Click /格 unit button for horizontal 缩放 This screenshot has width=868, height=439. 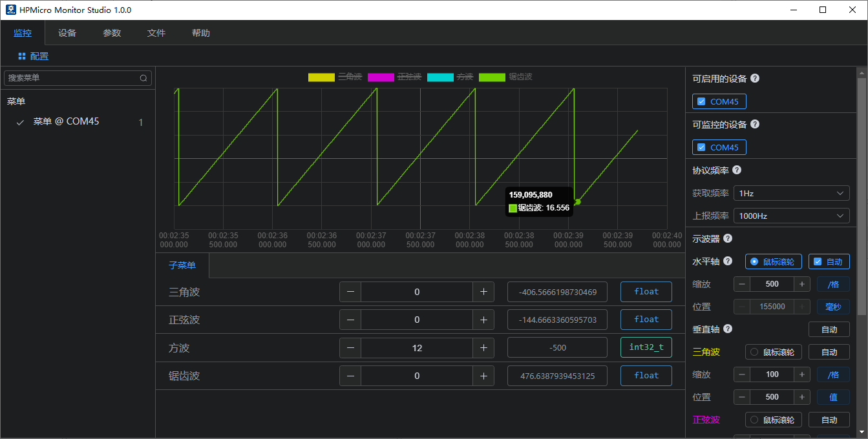(x=834, y=284)
